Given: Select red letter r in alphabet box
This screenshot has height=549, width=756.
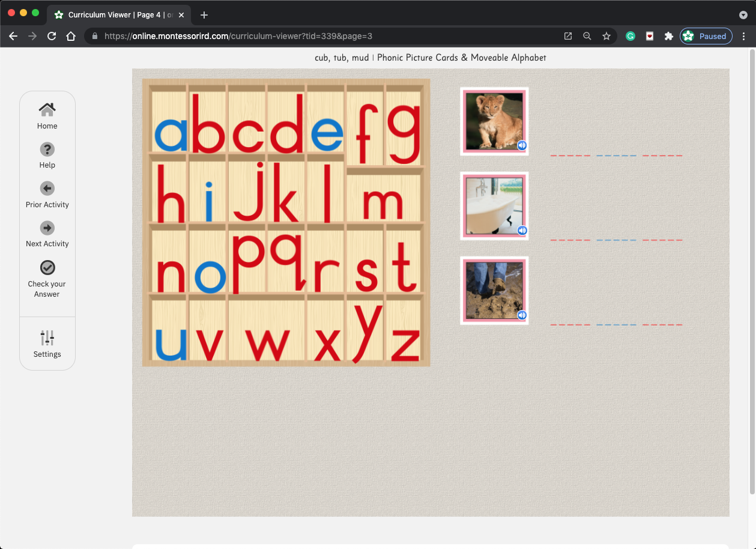Looking at the screenshot, I should click(x=327, y=275).
